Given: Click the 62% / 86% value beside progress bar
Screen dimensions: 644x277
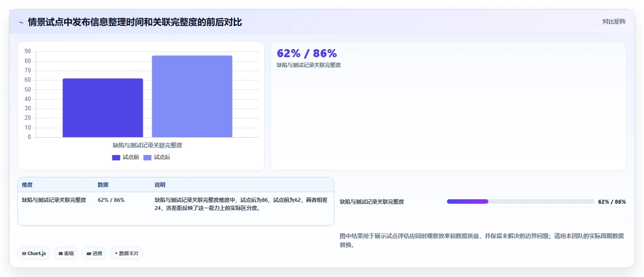Looking at the screenshot, I should [x=612, y=202].
